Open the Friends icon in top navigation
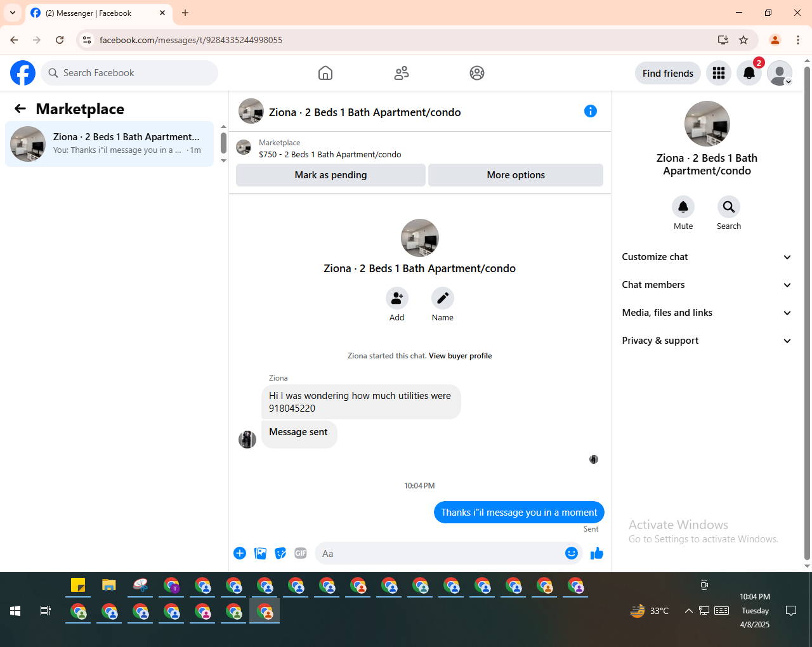 (402, 73)
